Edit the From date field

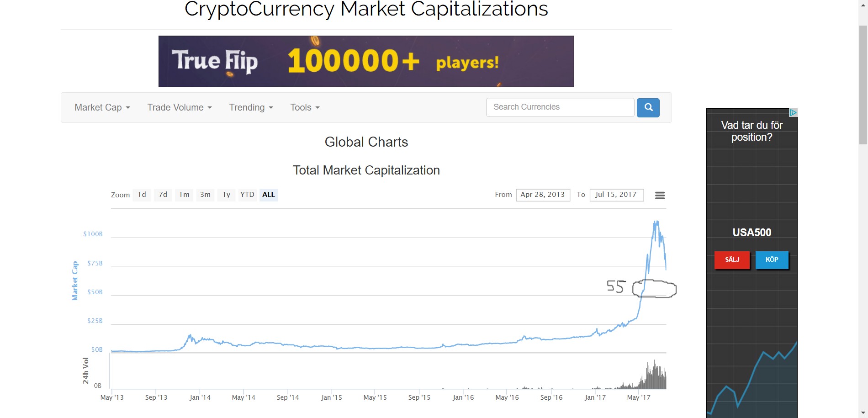(x=543, y=195)
